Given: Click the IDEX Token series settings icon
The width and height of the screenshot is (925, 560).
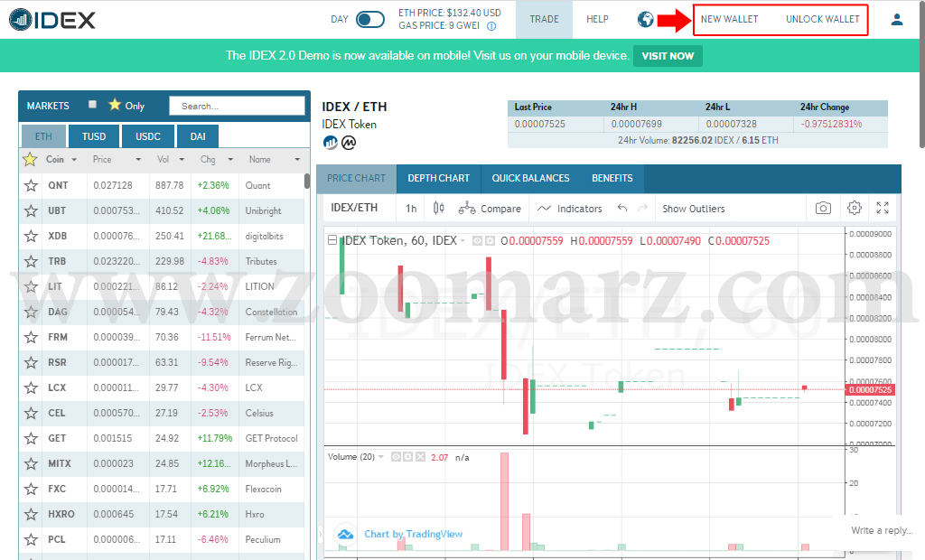Looking at the screenshot, I should click(490, 241).
